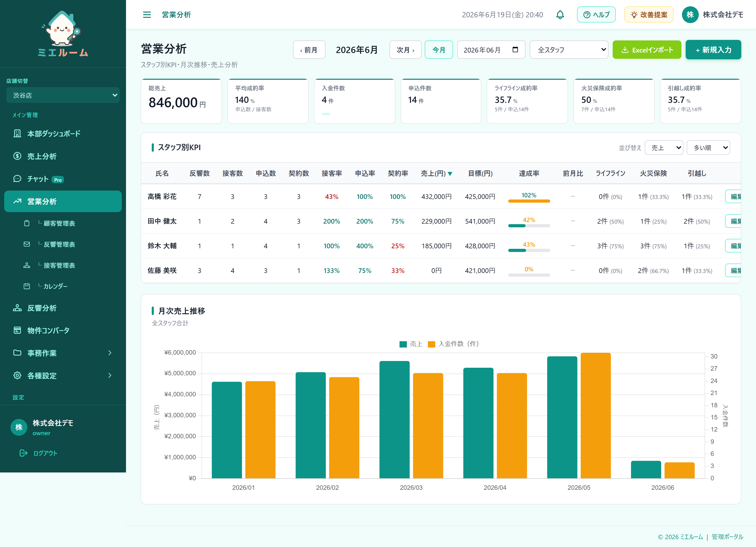Click the ミエルーム mascot logo
This screenshot has height=547, width=756.
(x=63, y=33)
